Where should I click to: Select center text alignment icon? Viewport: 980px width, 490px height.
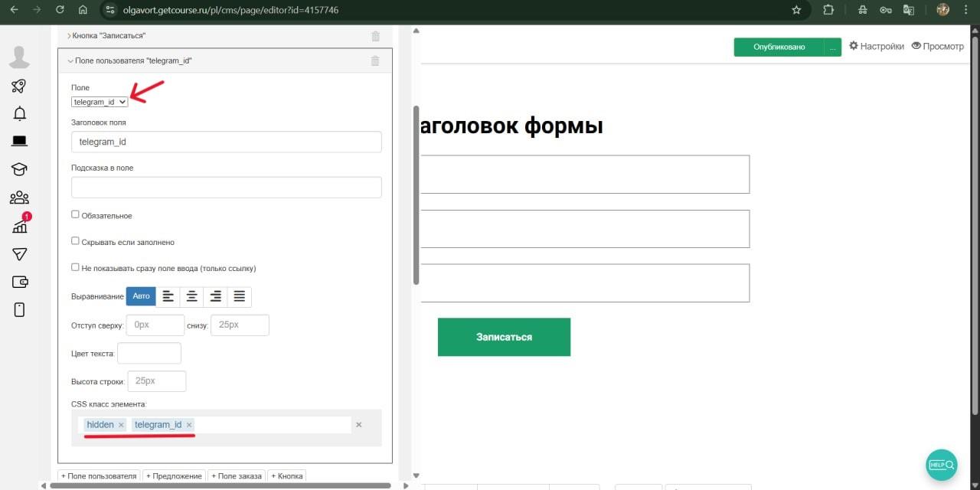(x=192, y=296)
